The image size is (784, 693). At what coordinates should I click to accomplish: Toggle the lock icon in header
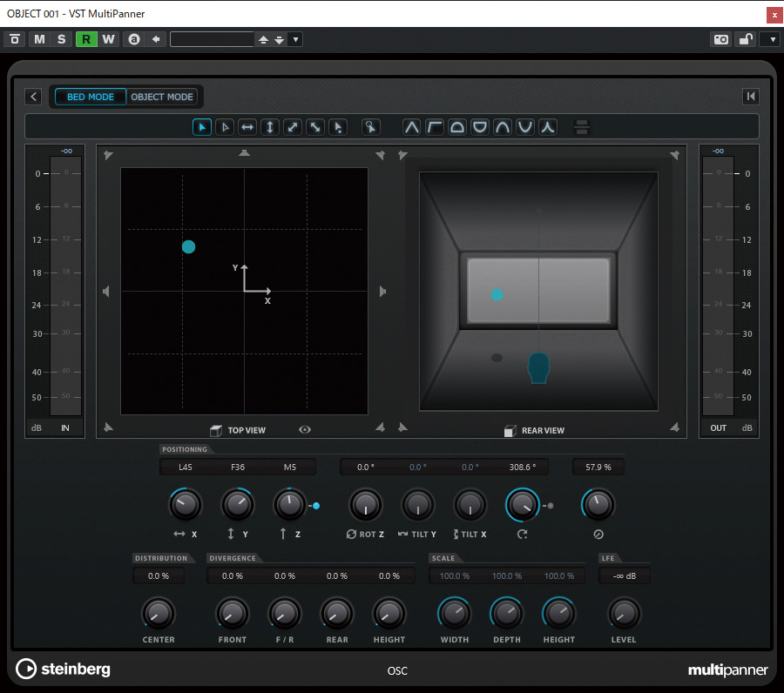pos(746,39)
